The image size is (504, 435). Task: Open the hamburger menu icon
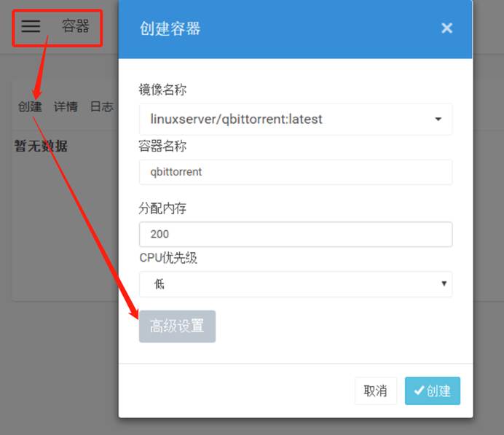pyautogui.click(x=31, y=26)
